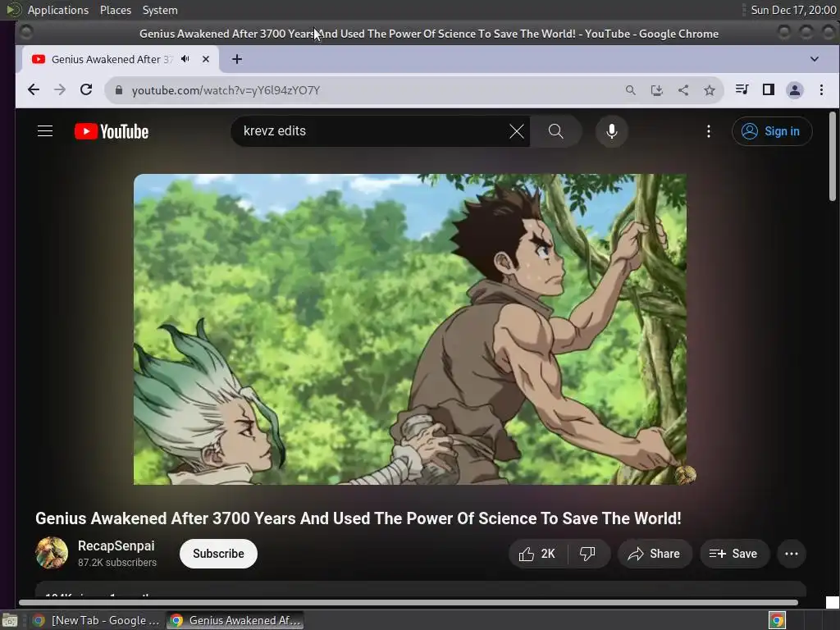Click the show desktop icon in the taskbar
This screenshot has height=630, width=840.
pos(10,620)
